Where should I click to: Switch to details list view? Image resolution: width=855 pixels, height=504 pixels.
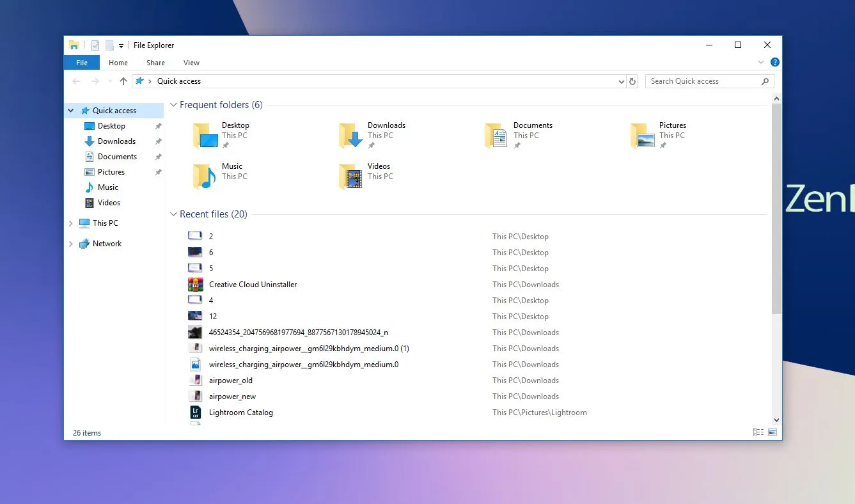point(758,432)
